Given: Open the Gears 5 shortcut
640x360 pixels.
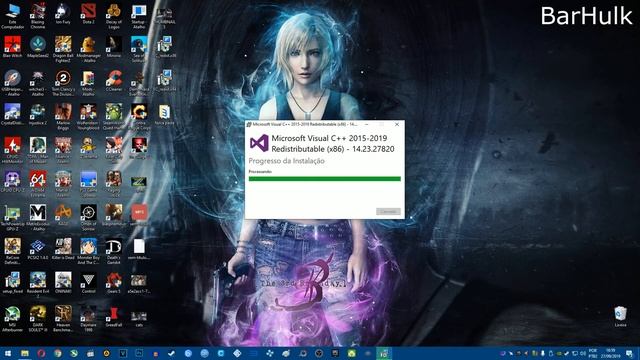Looking at the screenshot, I should tap(113, 283).
